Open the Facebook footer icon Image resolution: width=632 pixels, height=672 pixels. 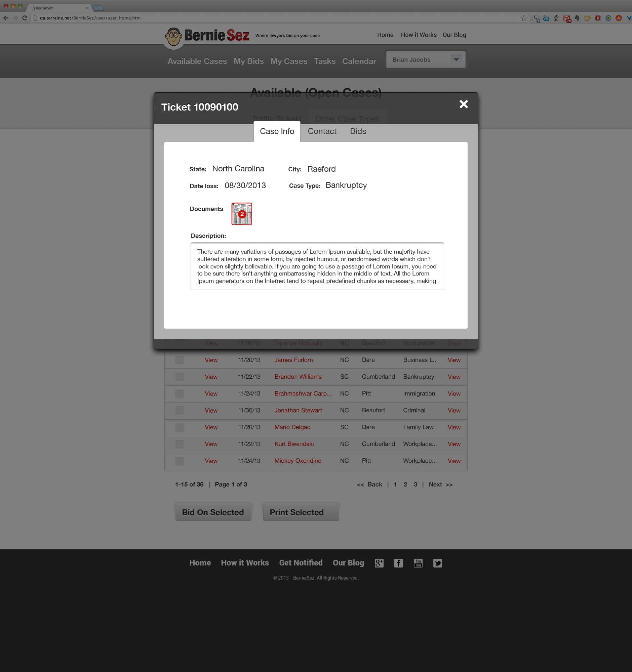398,563
